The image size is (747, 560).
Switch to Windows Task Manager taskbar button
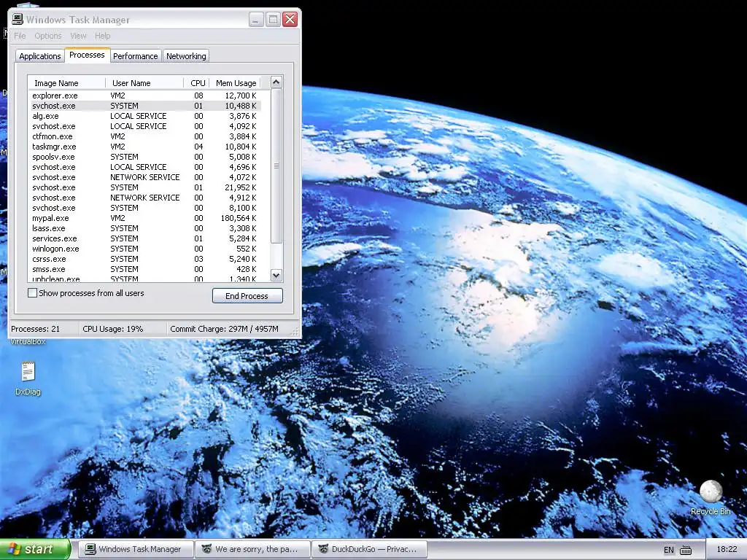[x=136, y=549]
